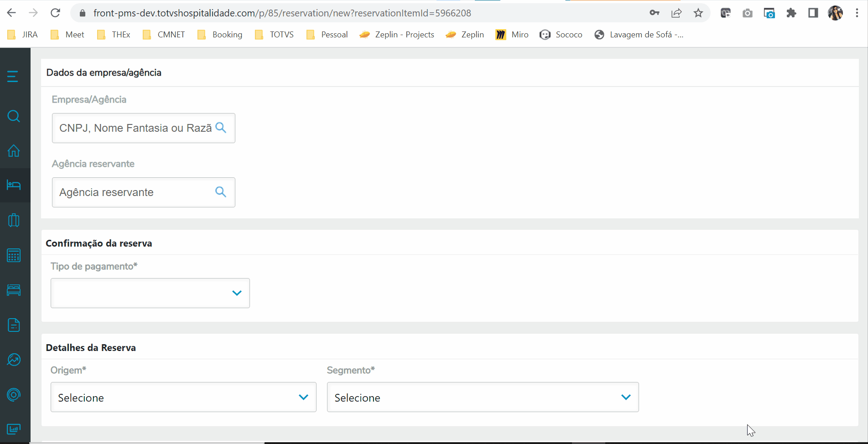Go back in browser
Viewport: 868px width, 444px height.
(11, 13)
